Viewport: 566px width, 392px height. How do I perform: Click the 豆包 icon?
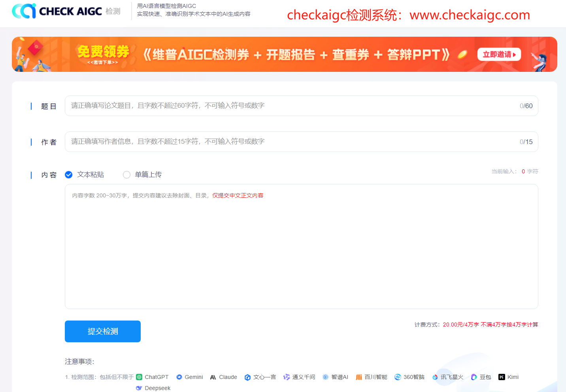click(474, 377)
